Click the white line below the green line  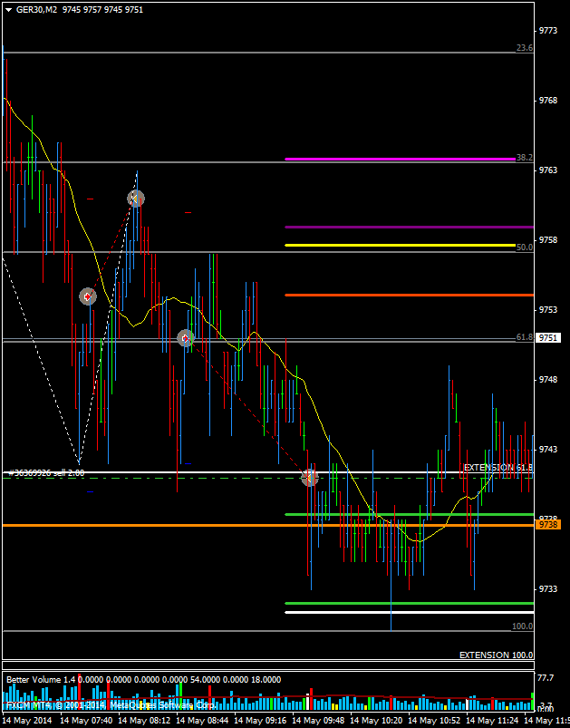point(408,613)
